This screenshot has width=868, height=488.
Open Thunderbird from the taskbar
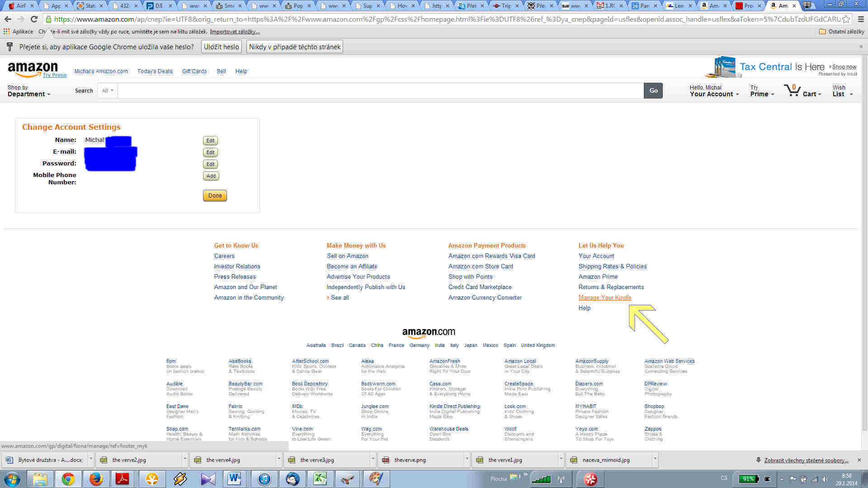[292, 479]
